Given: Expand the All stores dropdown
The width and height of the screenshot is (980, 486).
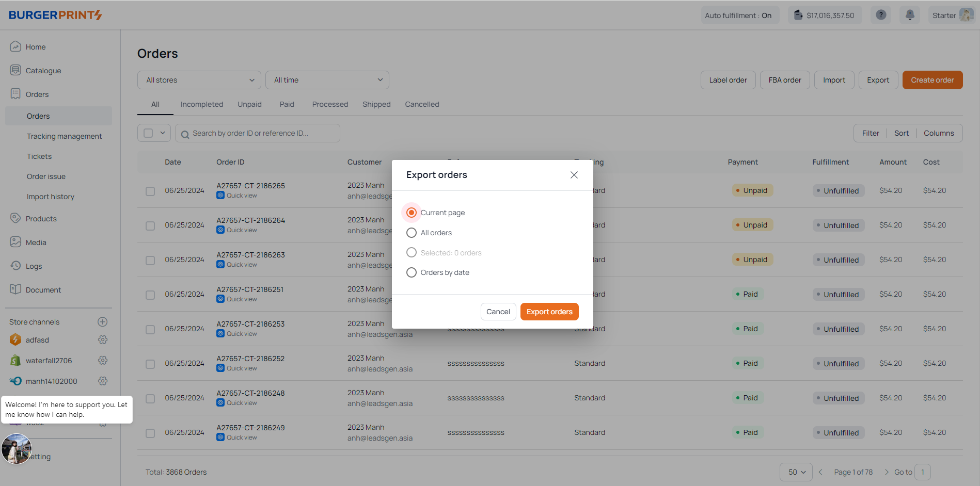Looking at the screenshot, I should click(x=199, y=80).
